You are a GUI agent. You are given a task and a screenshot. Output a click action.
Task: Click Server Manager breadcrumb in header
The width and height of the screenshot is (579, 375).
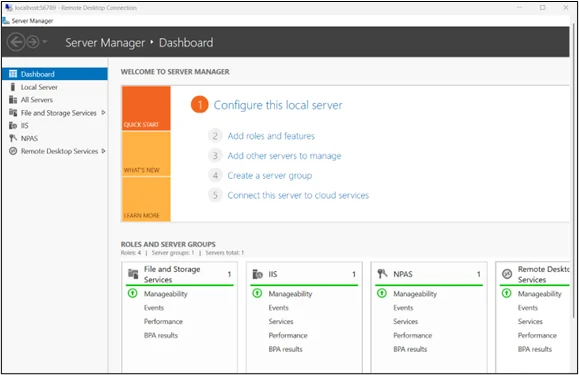105,42
